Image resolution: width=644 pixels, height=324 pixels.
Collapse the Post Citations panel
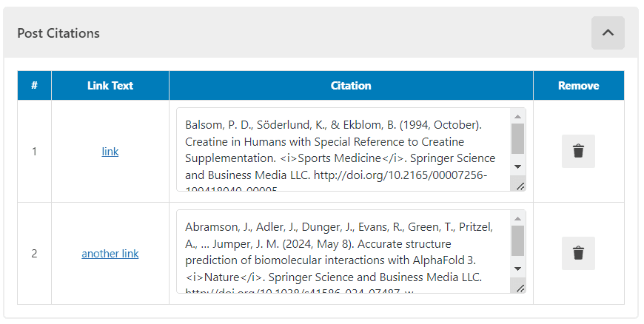coord(608,33)
